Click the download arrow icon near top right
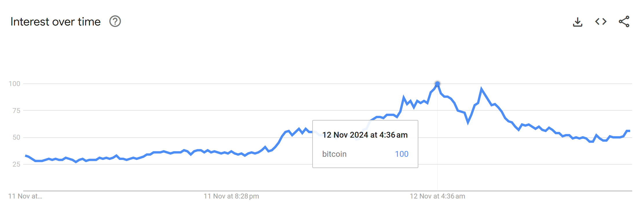Screen dimensions: 644x224 click(x=578, y=21)
